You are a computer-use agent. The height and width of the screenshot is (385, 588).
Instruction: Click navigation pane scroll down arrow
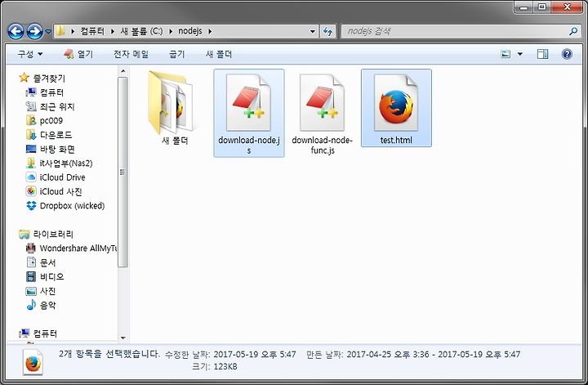(123, 338)
